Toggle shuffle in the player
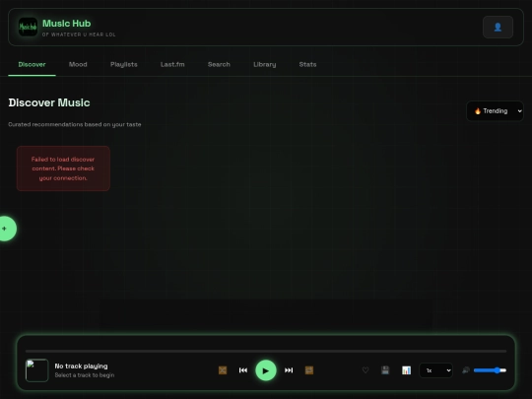 click(x=223, y=370)
